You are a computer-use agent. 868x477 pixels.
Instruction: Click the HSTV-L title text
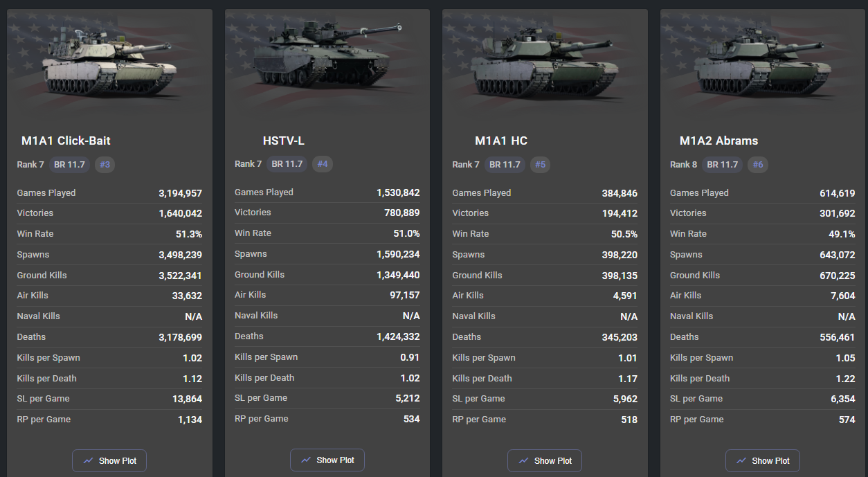click(284, 141)
